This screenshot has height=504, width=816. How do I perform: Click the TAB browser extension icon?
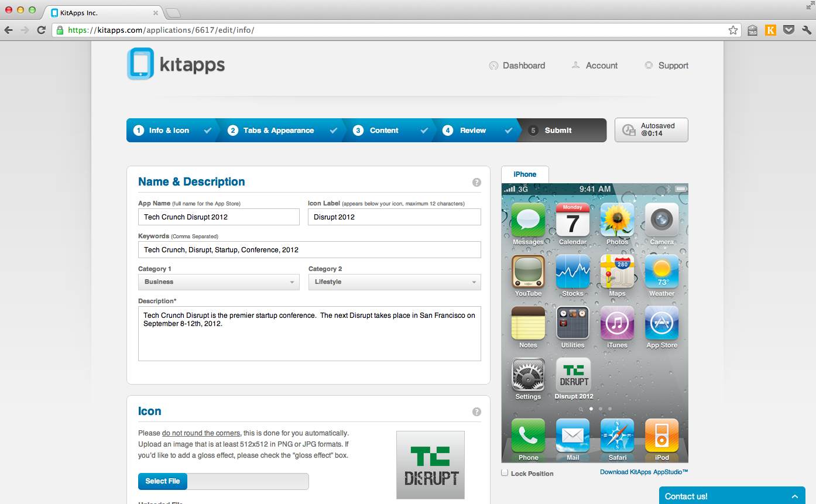[x=752, y=30]
